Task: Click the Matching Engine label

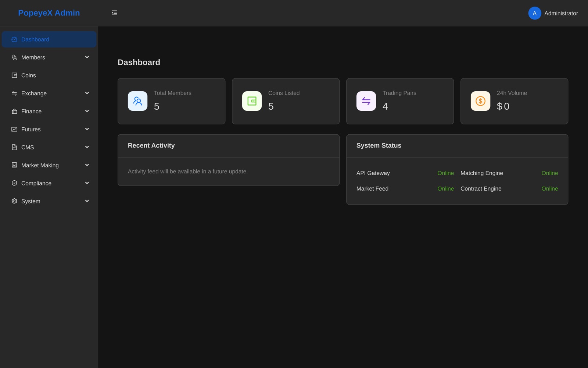Action: 481,173
